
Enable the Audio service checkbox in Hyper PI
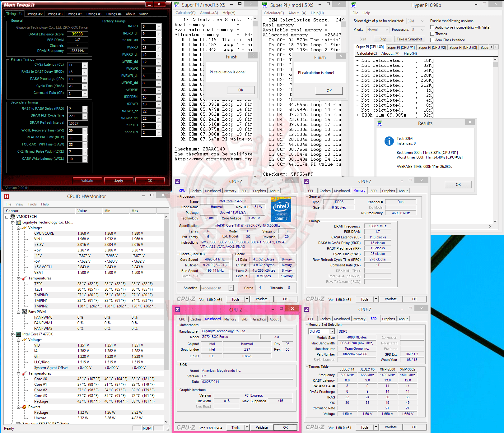[432, 27]
